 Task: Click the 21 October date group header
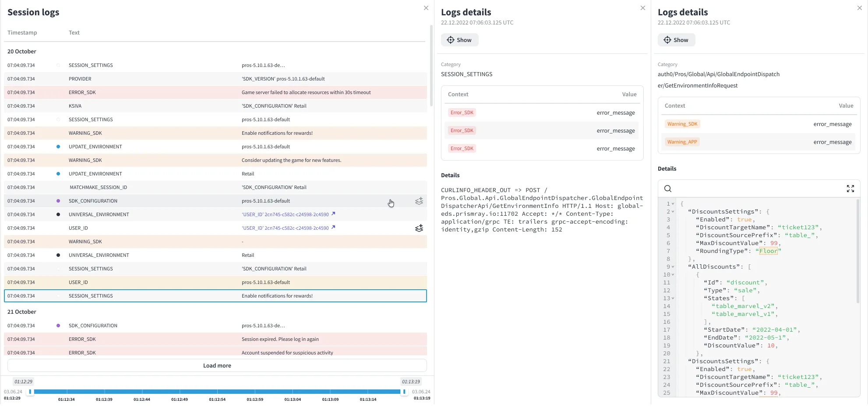coord(22,312)
